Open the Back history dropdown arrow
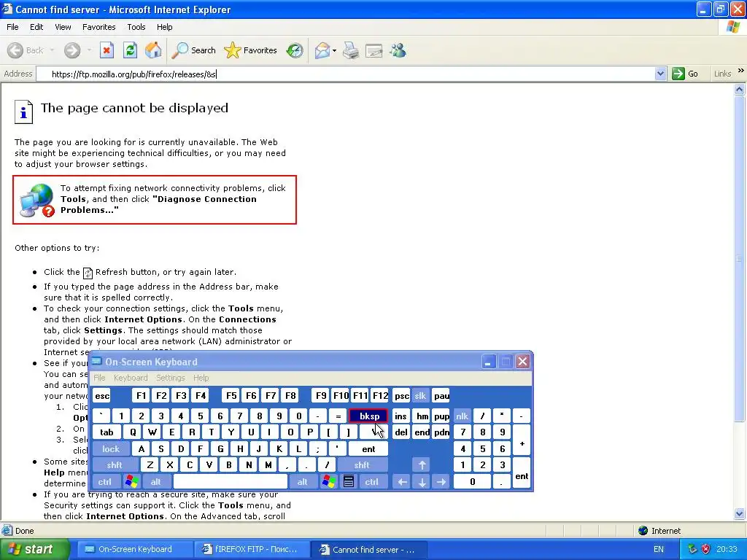Screen dimensions: 747x560 [x=52, y=50]
